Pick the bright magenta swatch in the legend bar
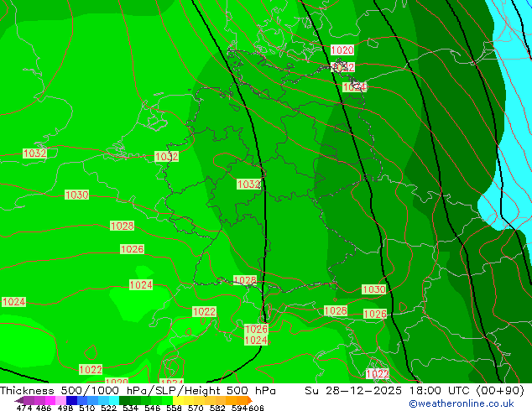The image size is (532, 411). tap(50, 400)
